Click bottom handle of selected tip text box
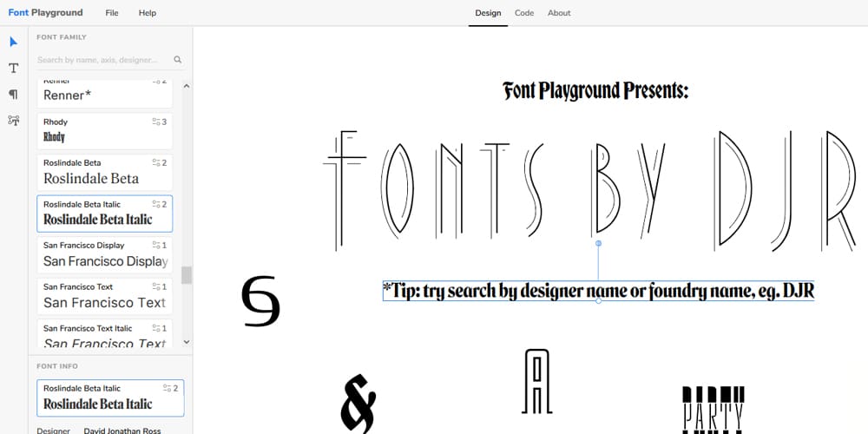Screen dimensions: 868x434 point(598,300)
